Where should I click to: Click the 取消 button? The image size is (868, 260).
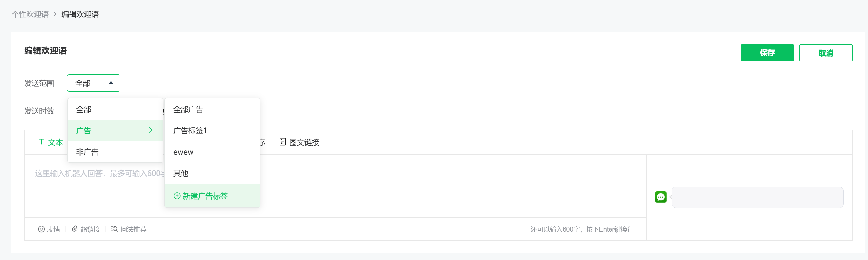coord(826,53)
